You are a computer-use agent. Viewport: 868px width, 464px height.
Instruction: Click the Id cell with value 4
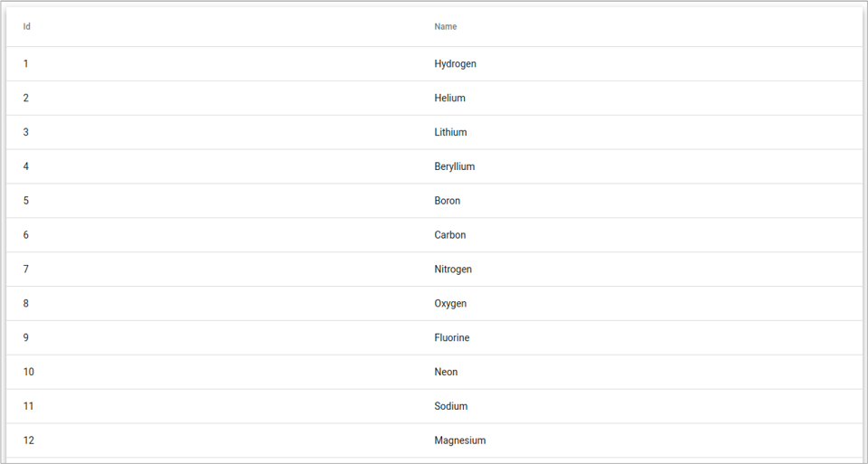25,167
